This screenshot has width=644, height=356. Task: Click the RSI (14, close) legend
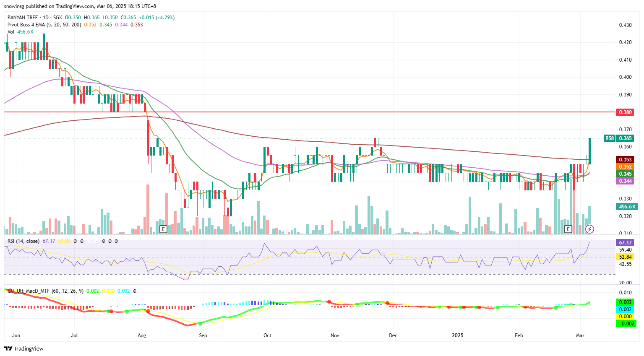pyautogui.click(x=23, y=241)
